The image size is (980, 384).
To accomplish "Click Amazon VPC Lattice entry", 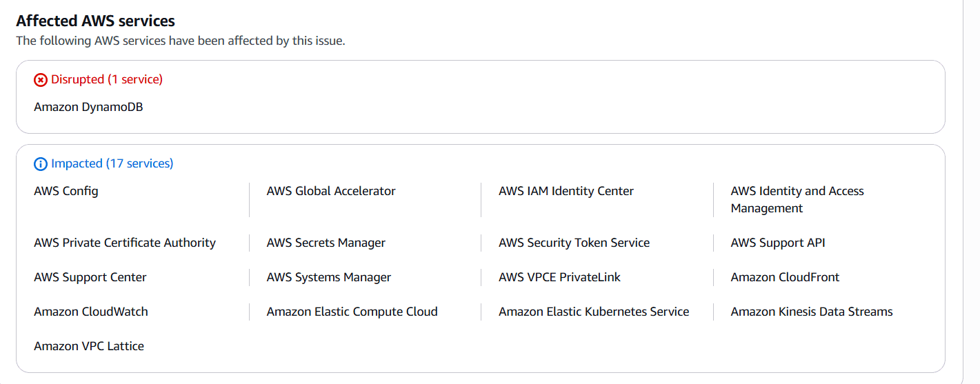I will point(89,346).
